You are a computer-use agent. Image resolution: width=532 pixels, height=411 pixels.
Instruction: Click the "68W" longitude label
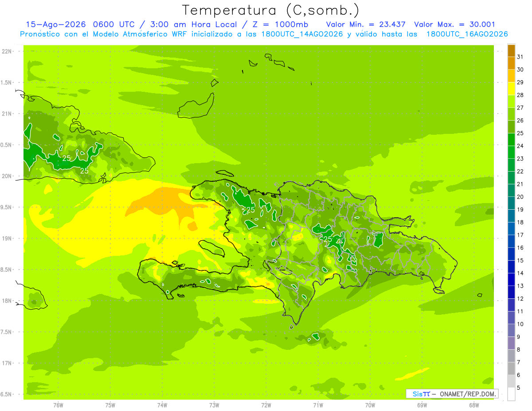tap(474, 405)
